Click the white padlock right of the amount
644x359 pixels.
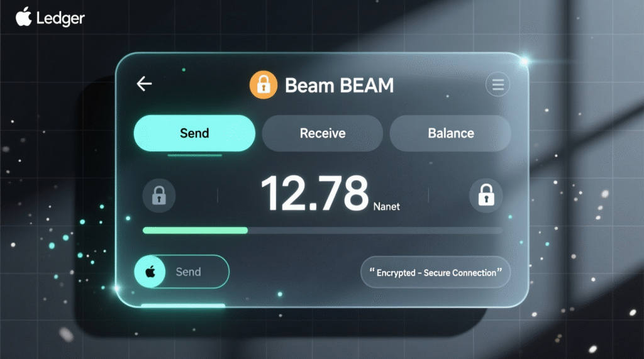pos(486,195)
